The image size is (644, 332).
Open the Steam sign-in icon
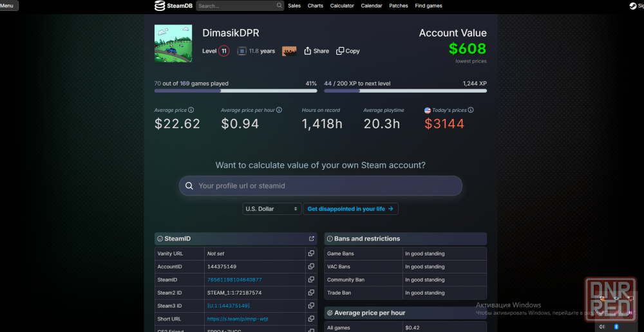click(633, 6)
